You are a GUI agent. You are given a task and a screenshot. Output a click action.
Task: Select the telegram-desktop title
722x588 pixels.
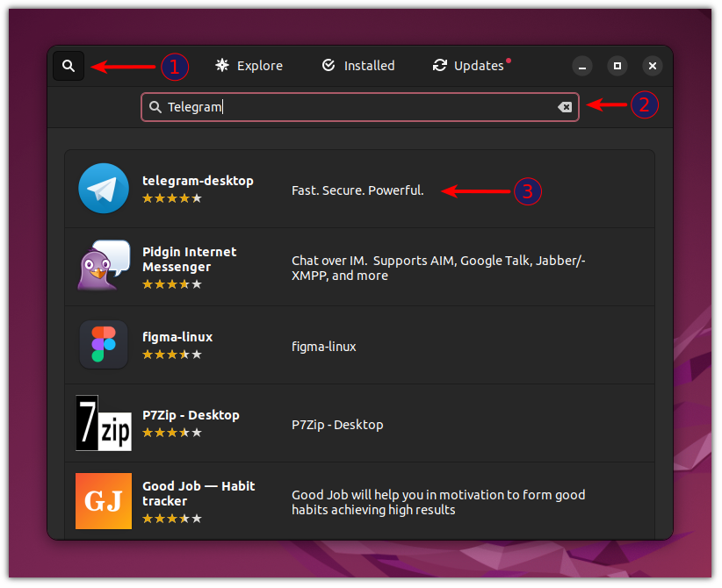198,181
